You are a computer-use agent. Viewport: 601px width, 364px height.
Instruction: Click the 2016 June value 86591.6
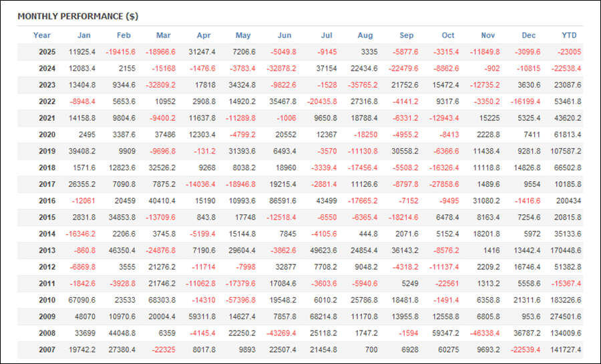click(283, 201)
